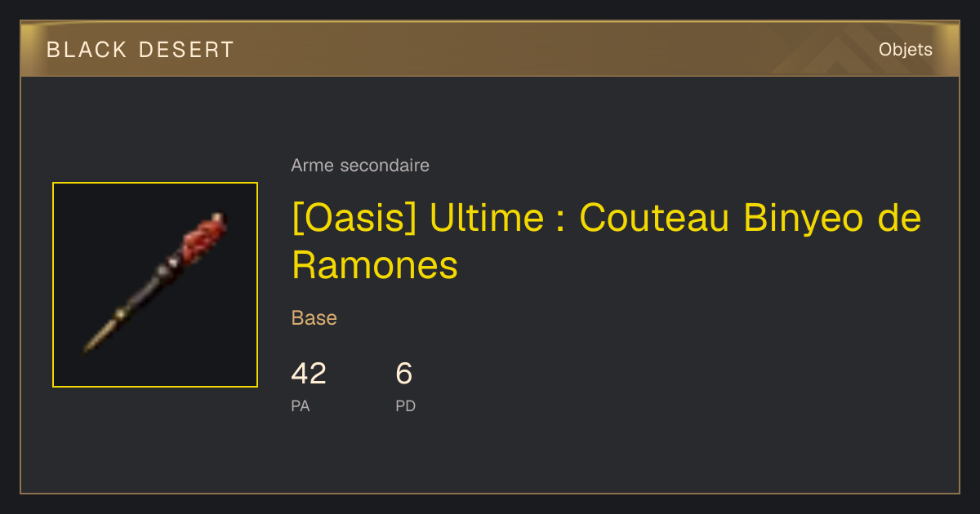This screenshot has width=980, height=514.
Task: Click the word Ramones in the title
Action: point(375,265)
